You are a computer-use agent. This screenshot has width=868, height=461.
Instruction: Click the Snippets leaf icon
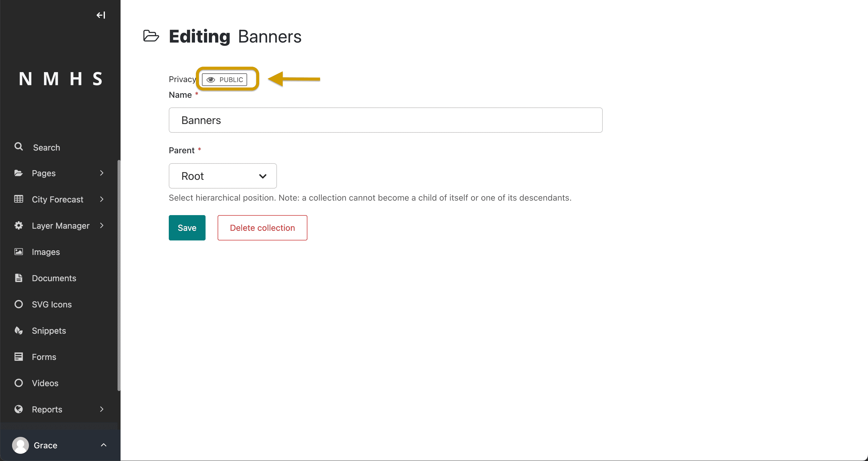pos(18,330)
